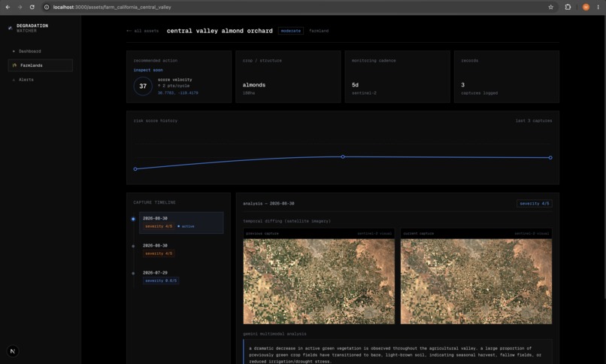Open the Next.js dev tools badge

(x=12, y=351)
